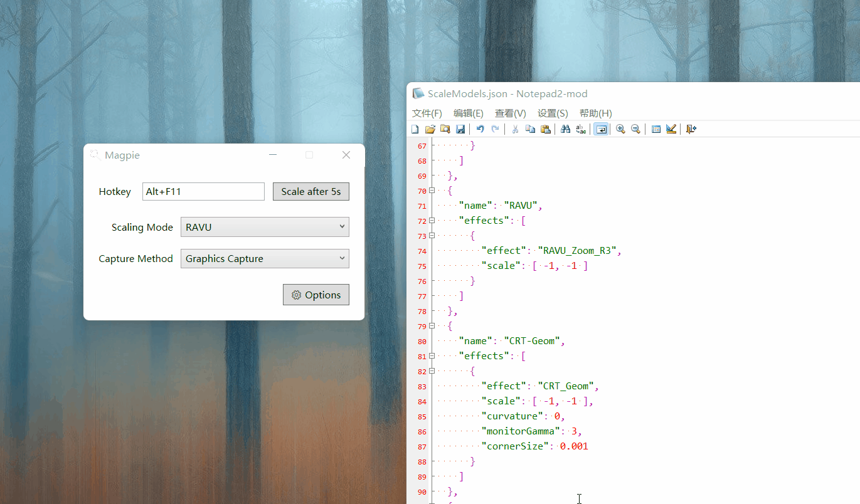Toggle word wrap on the toolbar
This screenshot has height=504, width=860.
601,129
